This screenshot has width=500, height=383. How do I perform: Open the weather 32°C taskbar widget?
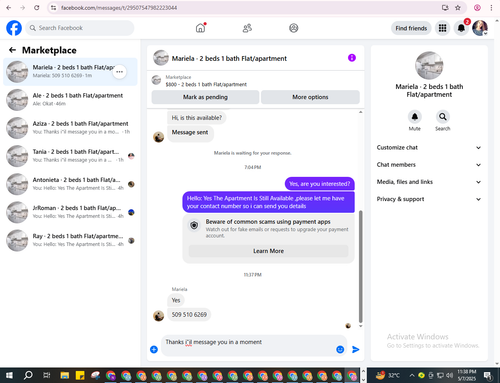coord(387,376)
